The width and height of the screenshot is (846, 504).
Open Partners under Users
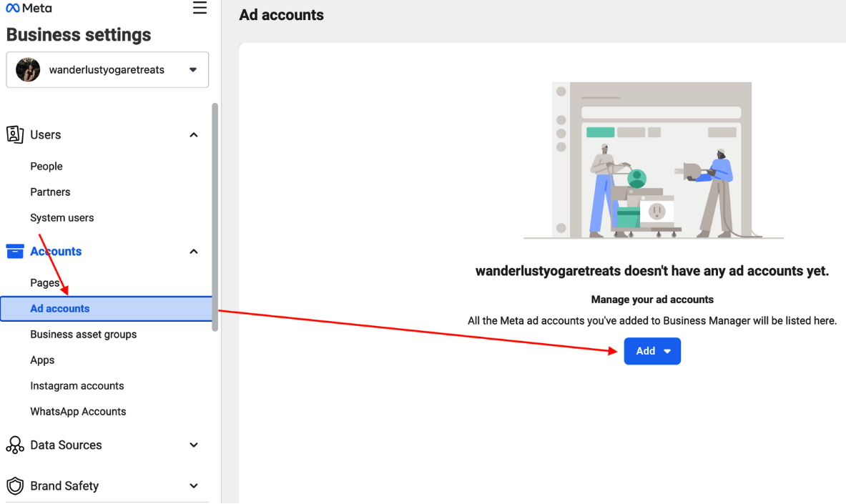(x=50, y=192)
